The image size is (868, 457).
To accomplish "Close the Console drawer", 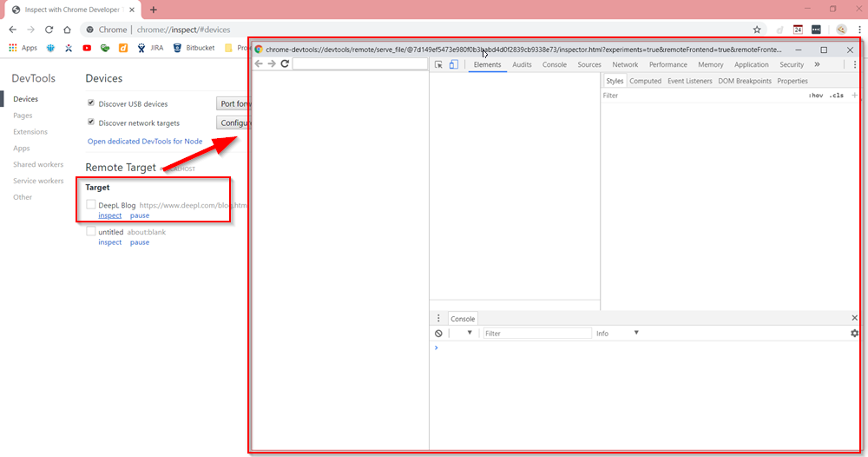I will click(x=854, y=318).
